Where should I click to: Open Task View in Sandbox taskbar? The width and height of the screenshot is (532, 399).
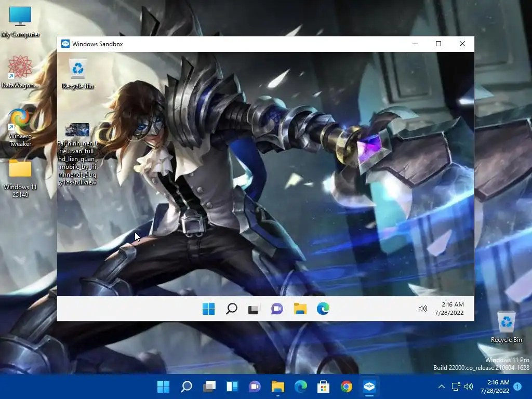[x=254, y=309]
